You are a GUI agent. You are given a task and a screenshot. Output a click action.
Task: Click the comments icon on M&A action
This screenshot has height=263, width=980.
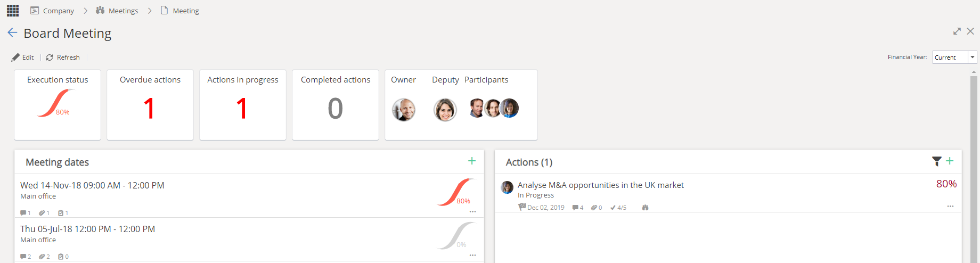[575, 208]
